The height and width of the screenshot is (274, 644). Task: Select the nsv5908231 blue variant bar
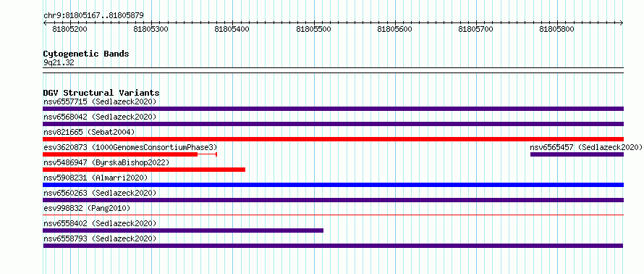pyautogui.click(x=333, y=185)
